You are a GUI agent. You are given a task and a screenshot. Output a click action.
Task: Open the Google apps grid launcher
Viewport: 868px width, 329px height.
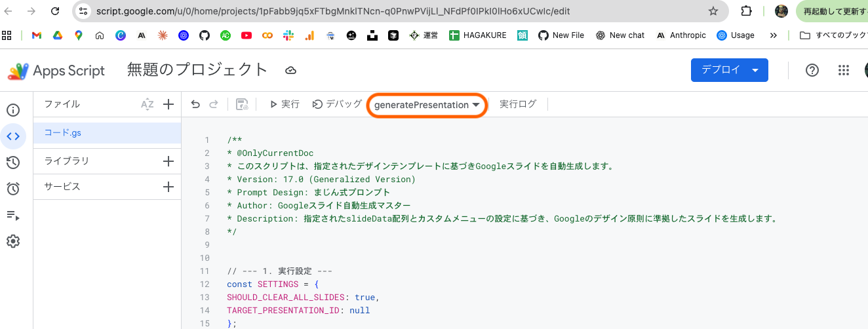[844, 70]
